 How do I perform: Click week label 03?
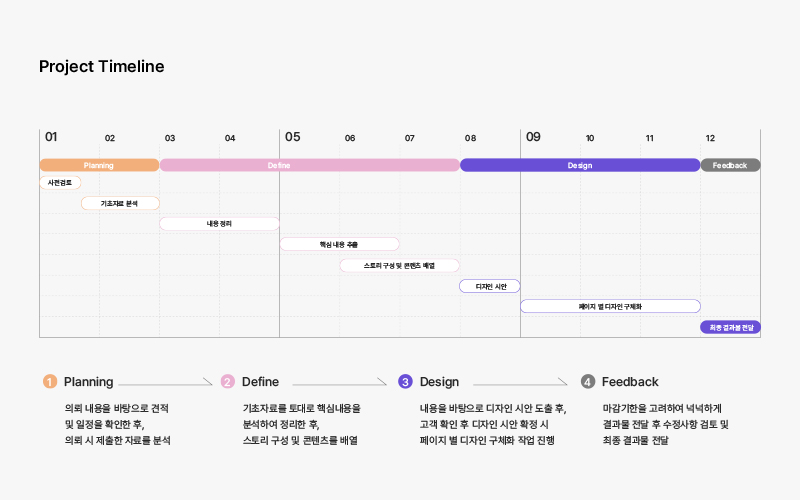(x=170, y=138)
